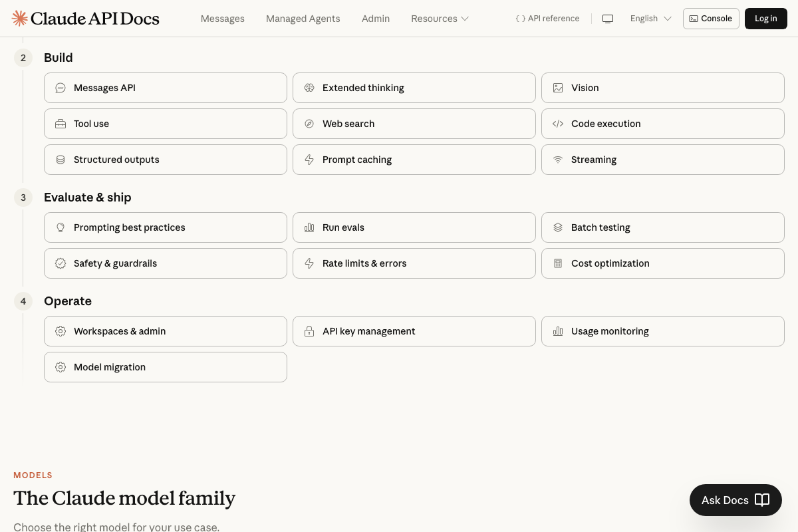Open the Rate limits & errors card
The width and height of the screenshot is (798, 532).
(414, 263)
